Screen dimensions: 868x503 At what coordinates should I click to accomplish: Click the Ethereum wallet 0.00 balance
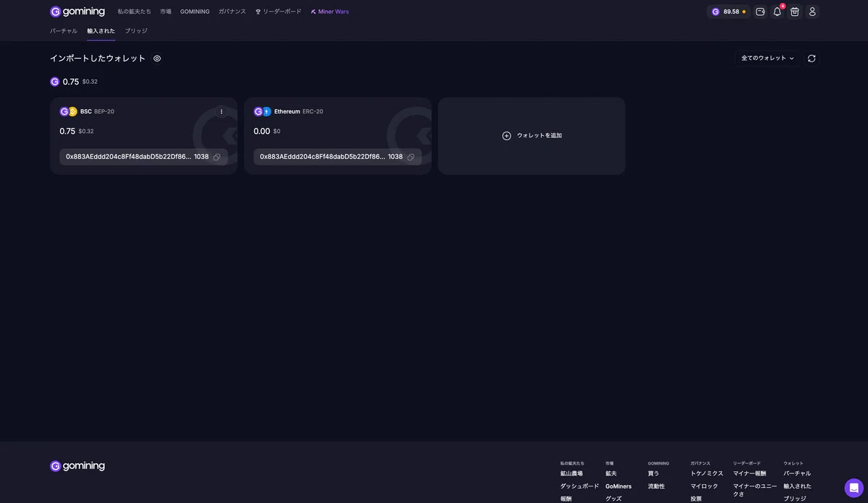point(262,132)
